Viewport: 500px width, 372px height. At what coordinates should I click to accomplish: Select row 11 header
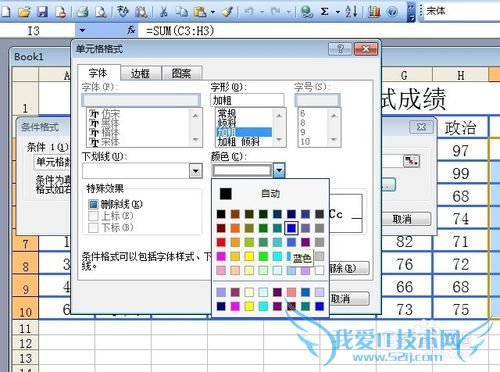pos(25,328)
